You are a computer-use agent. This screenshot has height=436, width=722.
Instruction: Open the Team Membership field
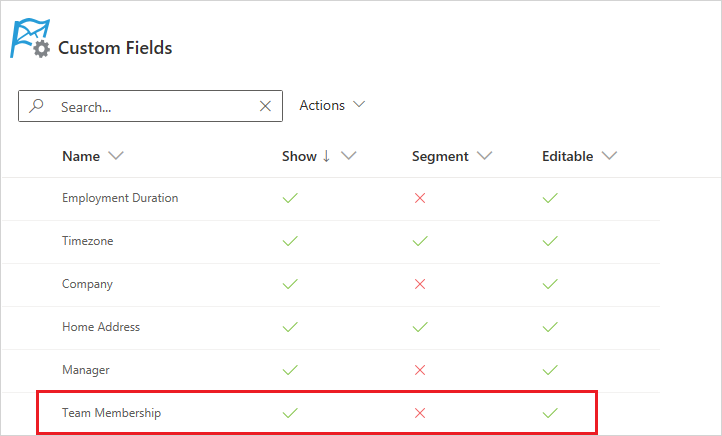pyautogui.click(x=111, y=413)
